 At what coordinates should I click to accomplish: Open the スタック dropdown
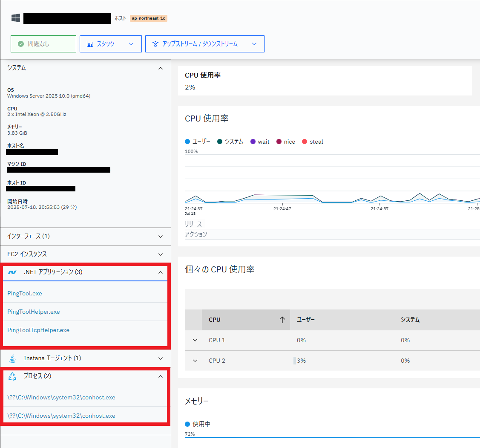coord(110,44)
